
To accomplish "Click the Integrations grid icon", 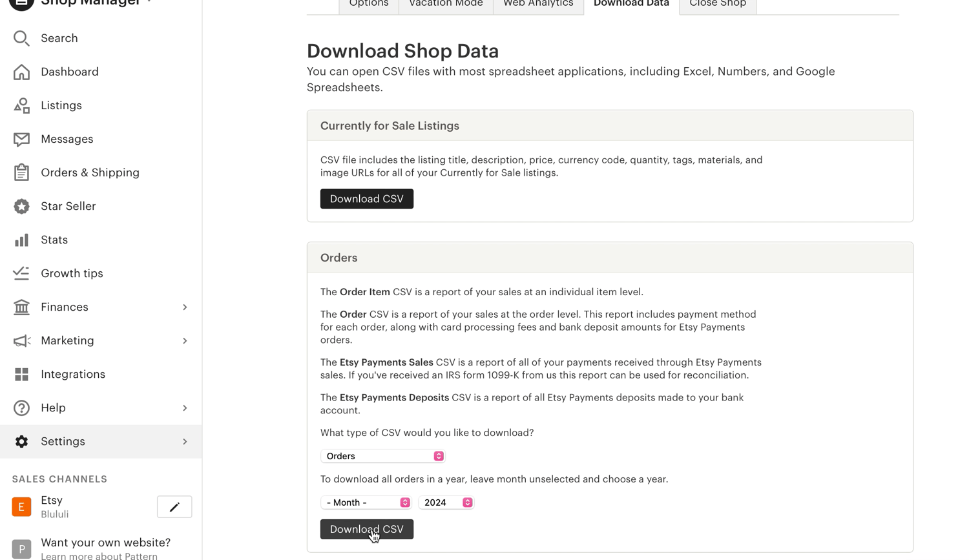I will (21, 374).
